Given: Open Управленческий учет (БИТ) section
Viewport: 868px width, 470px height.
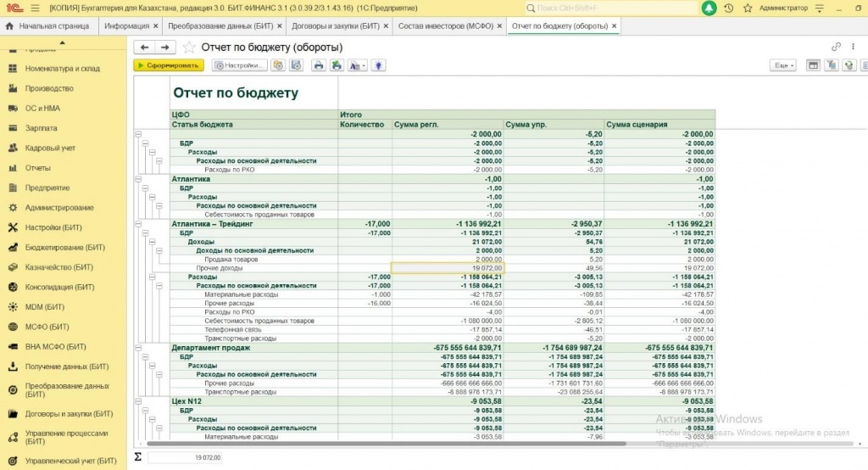Looking at the screenshot, I should [x=70, y=462].
